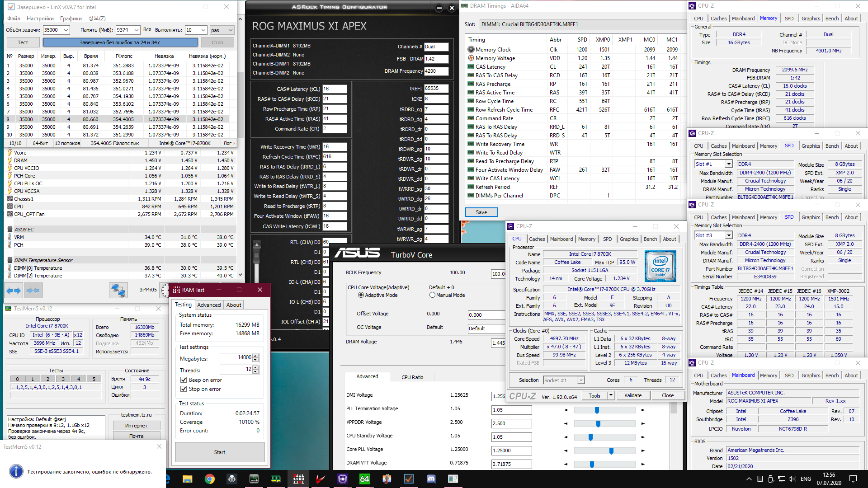Toggle Stop on error checkbox

[184, 389]
